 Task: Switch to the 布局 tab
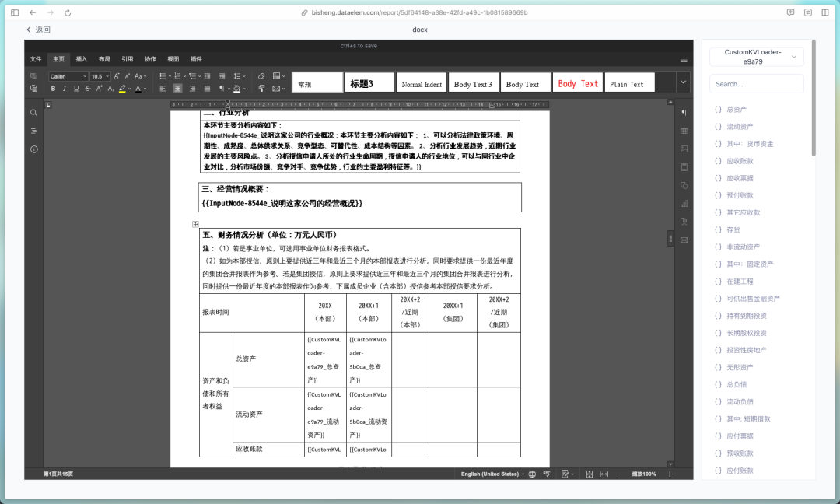104,59
